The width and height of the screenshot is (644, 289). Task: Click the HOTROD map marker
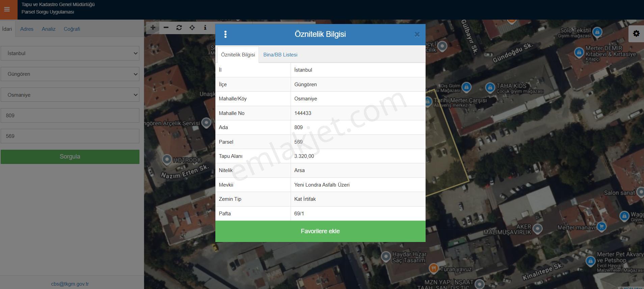click(x=167, y=159)
